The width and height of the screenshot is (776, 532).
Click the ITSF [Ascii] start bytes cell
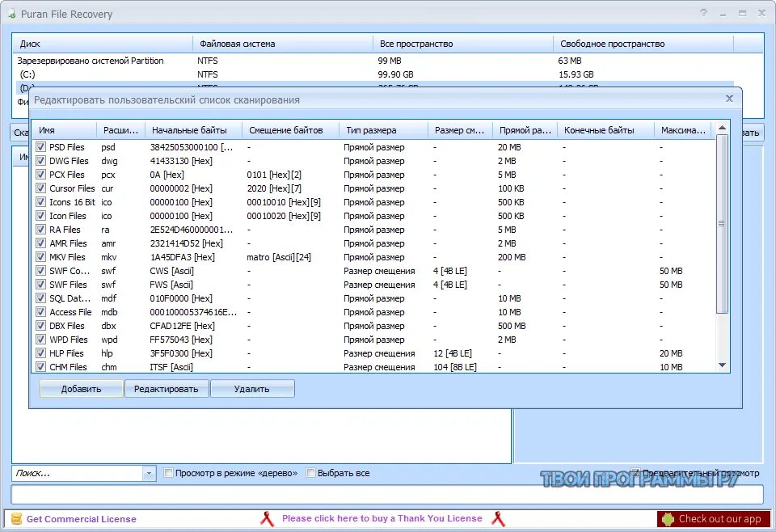coord(171,367)
